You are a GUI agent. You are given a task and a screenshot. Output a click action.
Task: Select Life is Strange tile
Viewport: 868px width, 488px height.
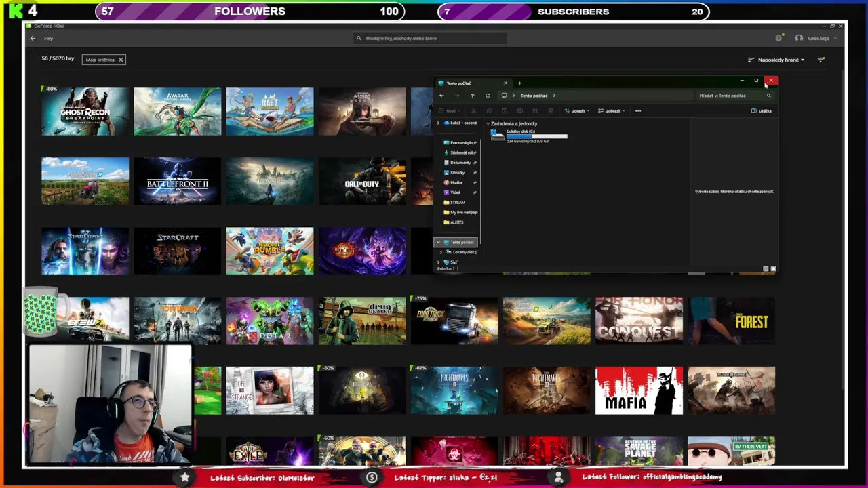270,390
